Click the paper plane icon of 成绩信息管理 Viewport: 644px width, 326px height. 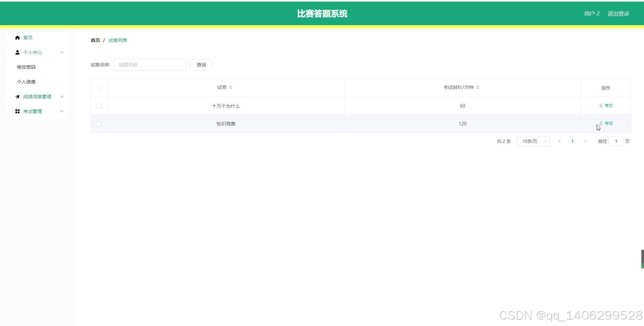pyautogui.click(x=17, y=96)
